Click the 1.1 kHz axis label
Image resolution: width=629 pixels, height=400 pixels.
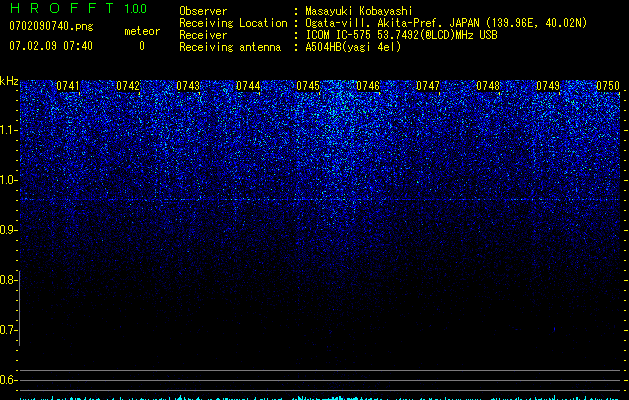point(9,130)
